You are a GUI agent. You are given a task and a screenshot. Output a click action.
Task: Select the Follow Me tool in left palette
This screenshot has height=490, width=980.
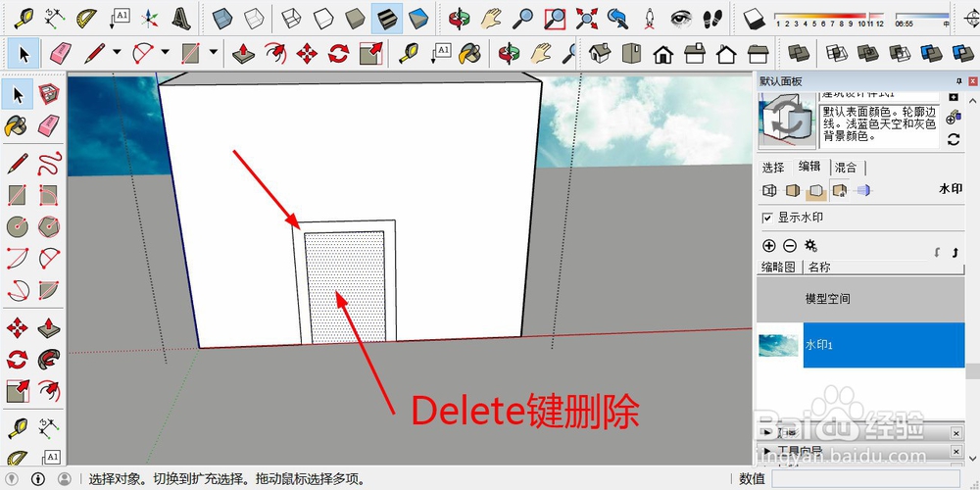pos(49,360)
